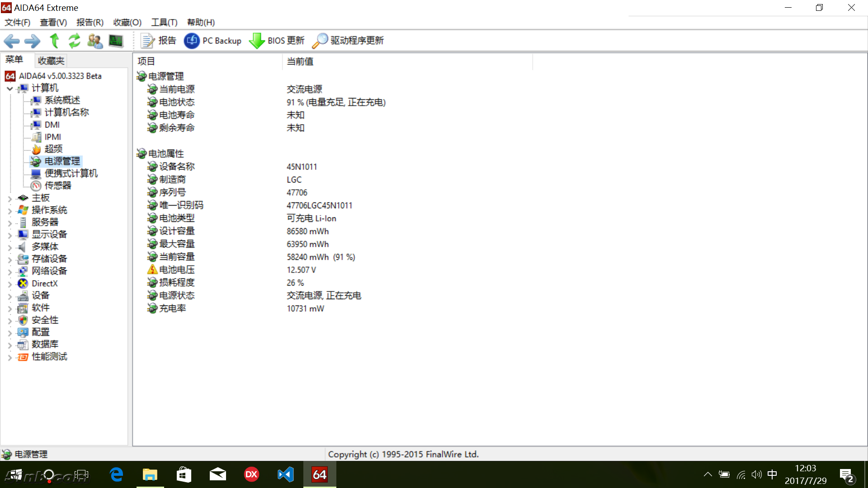This screenshot has width=868, height=488.
Task: Click the 项目 column header
Action: pyautogui.click(x=208, y=61)
